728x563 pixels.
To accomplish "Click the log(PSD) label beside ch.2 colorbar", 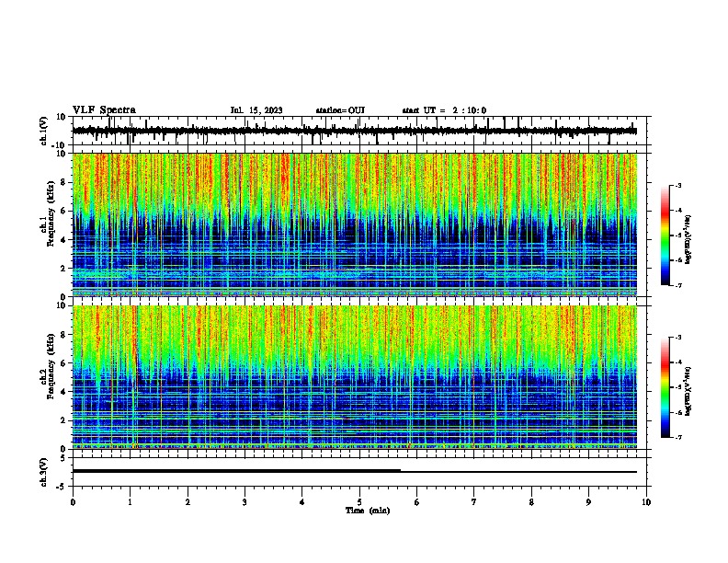I will (x=688, y=391).
